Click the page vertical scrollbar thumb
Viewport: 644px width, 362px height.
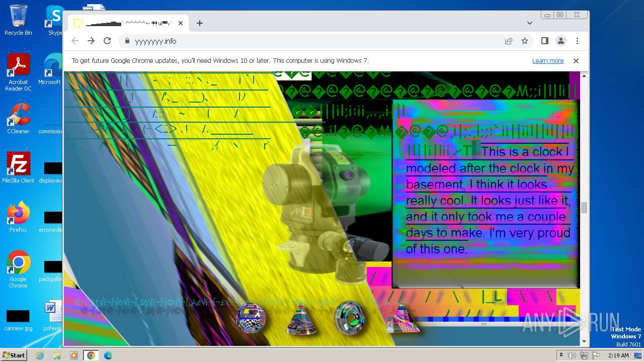[584, 208]
